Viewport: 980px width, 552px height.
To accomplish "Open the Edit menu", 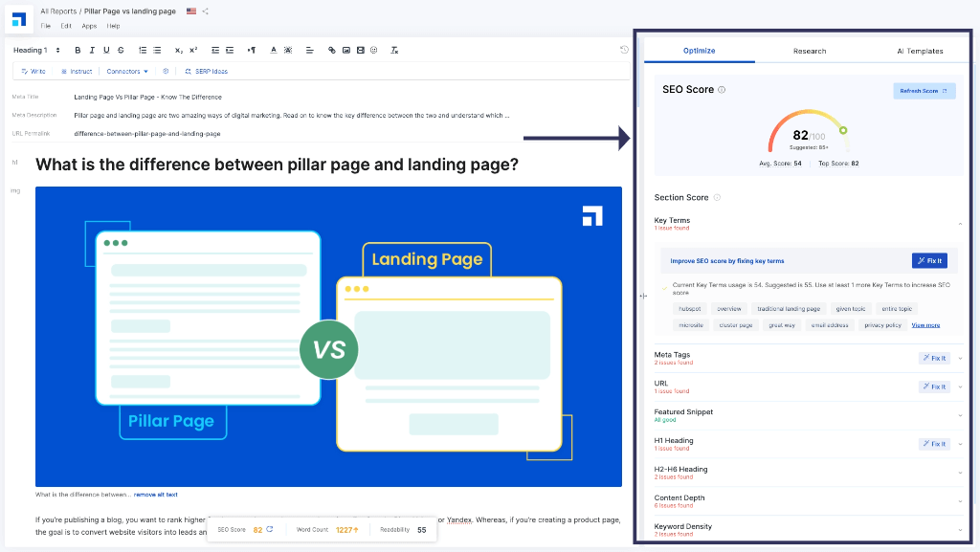I will click(66, 26).
